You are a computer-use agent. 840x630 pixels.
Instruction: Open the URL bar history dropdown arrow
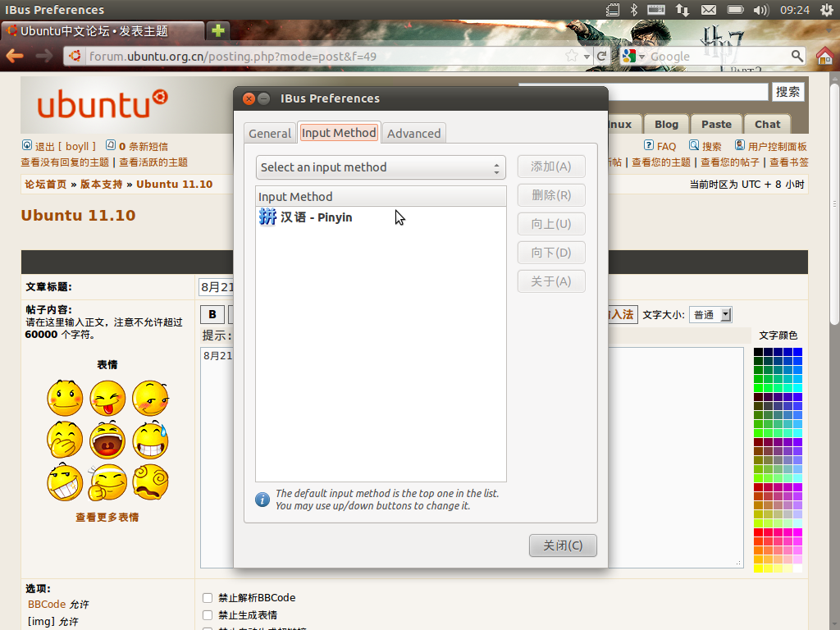pyautogui.click(x=587, y=57)
